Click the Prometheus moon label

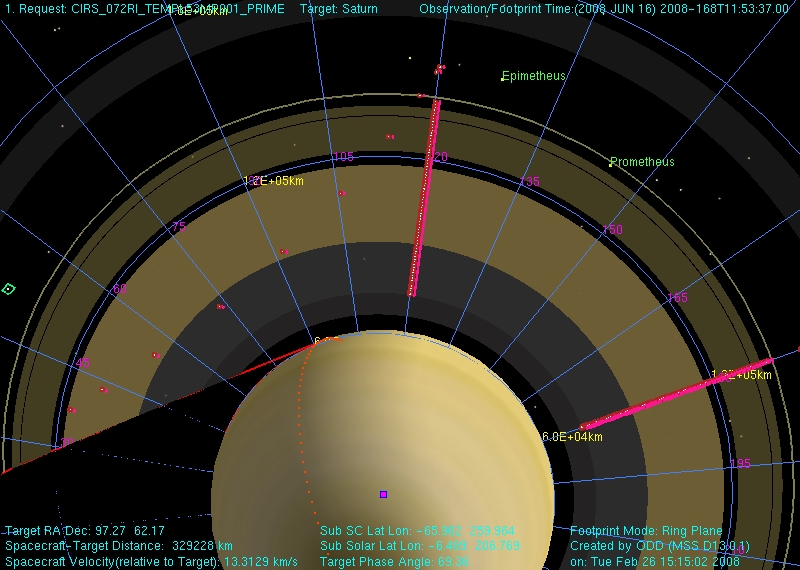pos(642,162)
